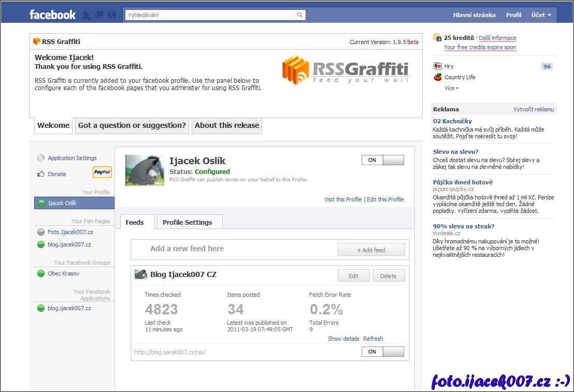Click the Ijacek Oslík profile picture
The width and height of the screenshot is (574, 392).
pyautogui.click(x=145, y=170)
